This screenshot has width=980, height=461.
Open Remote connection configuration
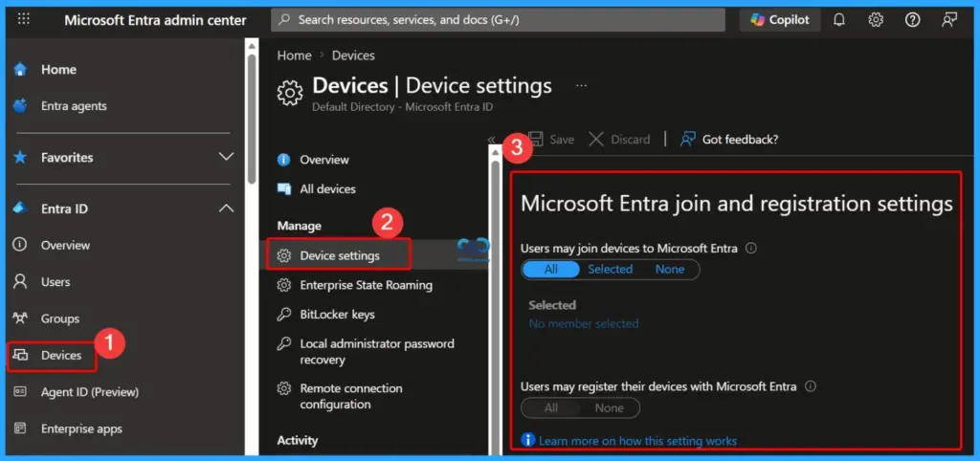point(350,396)
